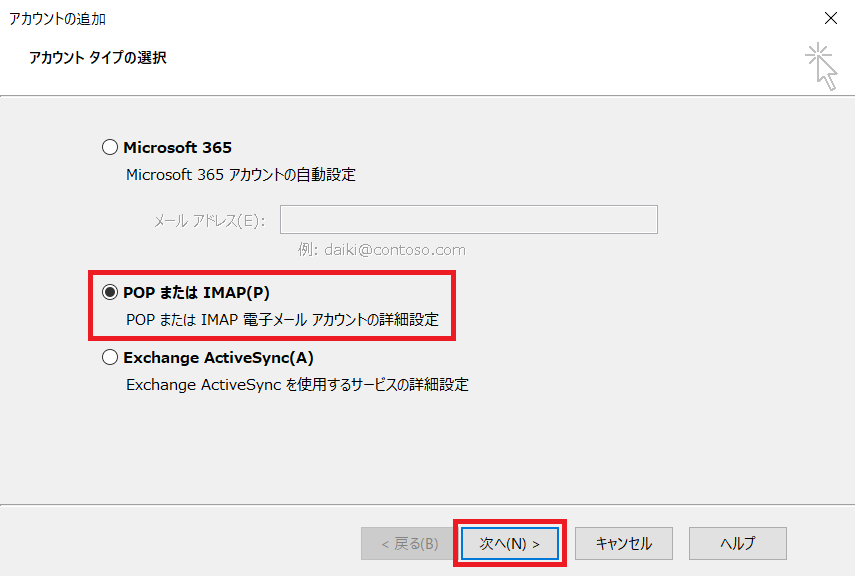Click the POP または IMAP(P) label text
This screenshot has width=855, height=576.
click(x=196, y=293)
